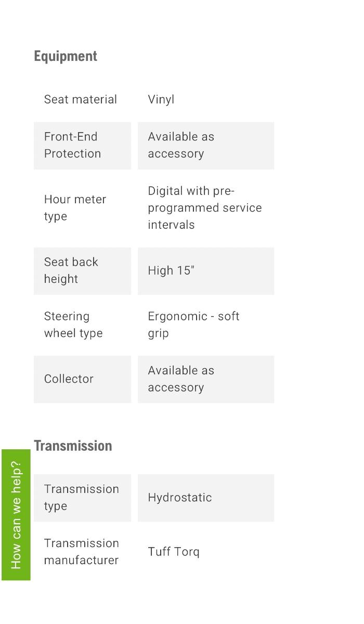Click the 'Ergonomic - soft grip' value
Image resolution: width=364 pixels, height=624 pixels.
click(x=193, y=324)
